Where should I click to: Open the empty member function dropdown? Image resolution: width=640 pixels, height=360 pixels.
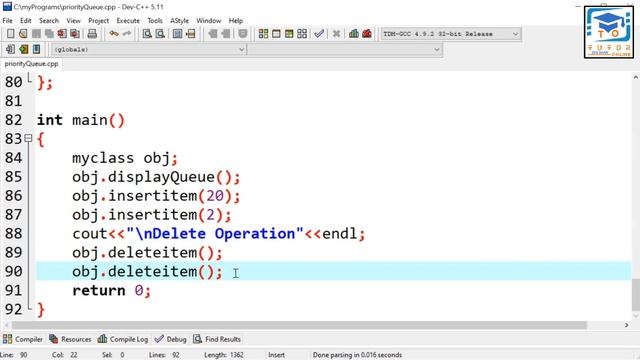tap(345, 49)
